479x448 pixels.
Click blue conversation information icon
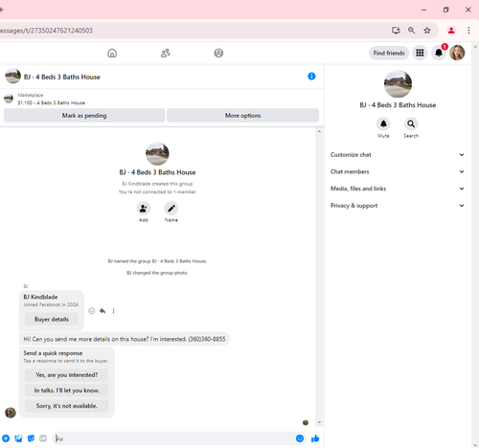pyautogui.click(x=311, y=77)
